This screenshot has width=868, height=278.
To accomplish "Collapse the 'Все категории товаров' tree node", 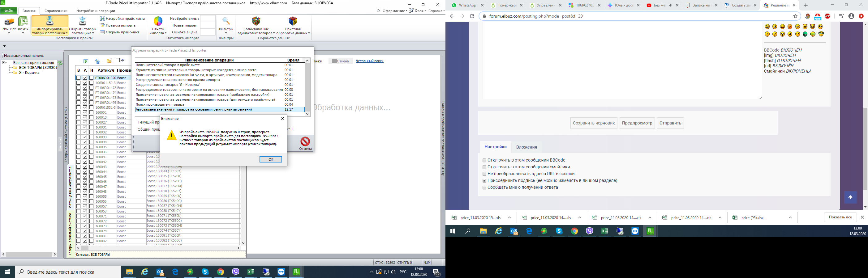I will [x=4, y=63].
